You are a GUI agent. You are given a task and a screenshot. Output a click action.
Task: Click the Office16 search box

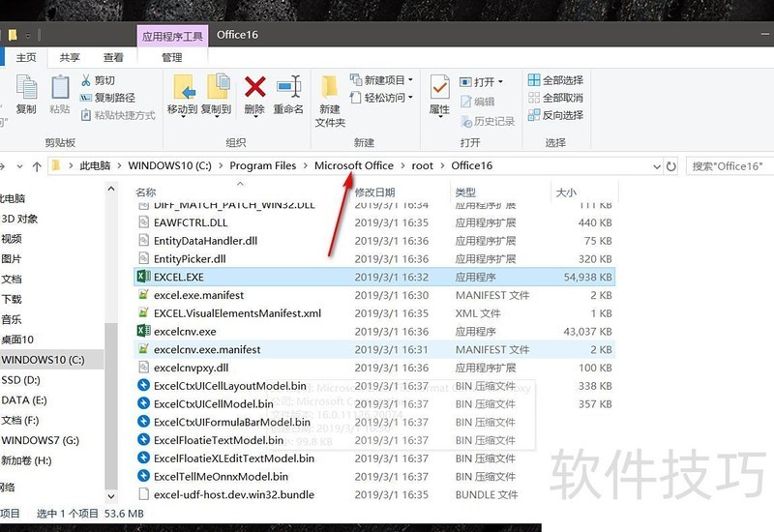(x=730, y=166)
